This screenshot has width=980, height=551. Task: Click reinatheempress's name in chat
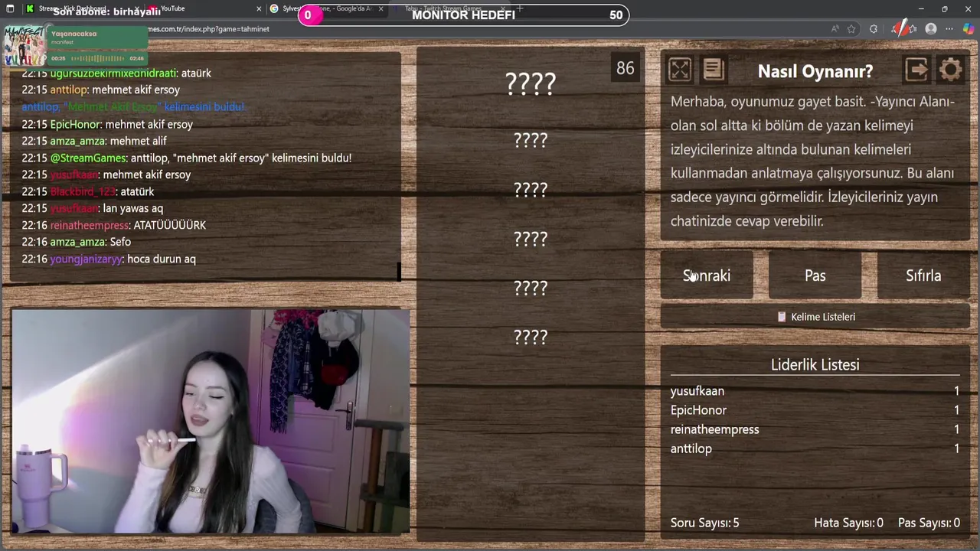pos(90,225)
